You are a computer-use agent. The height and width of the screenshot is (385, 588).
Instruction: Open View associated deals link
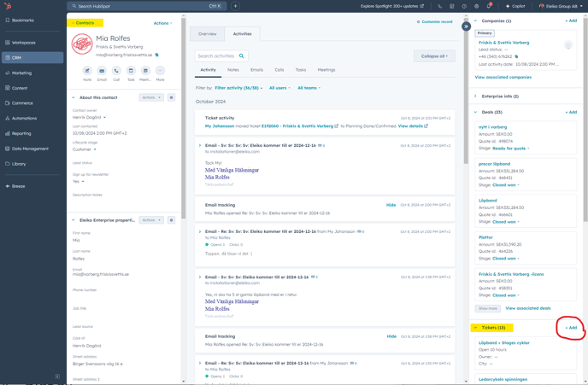[x=527, y=308]
